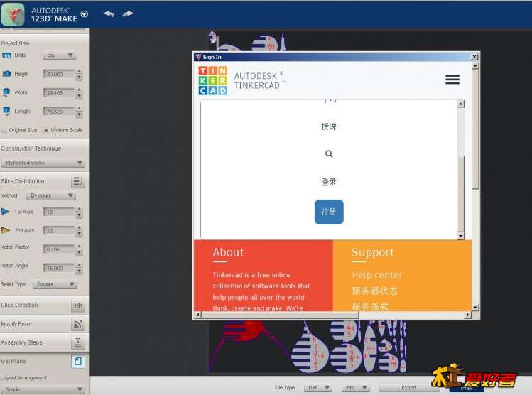Increase the Notch Factor value
The height and width of the screenshot is (395, 532).
[x=79, y=247]
